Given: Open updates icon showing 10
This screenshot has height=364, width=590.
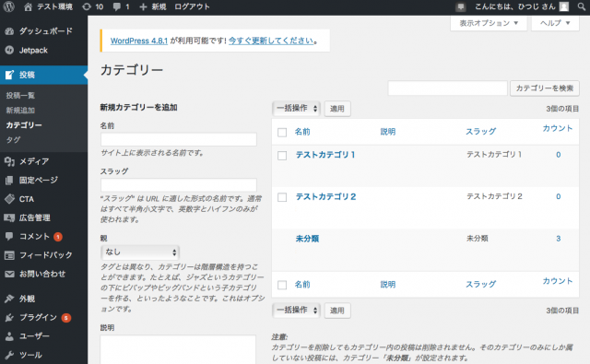Looking at the screenshot, I should 87,6.
